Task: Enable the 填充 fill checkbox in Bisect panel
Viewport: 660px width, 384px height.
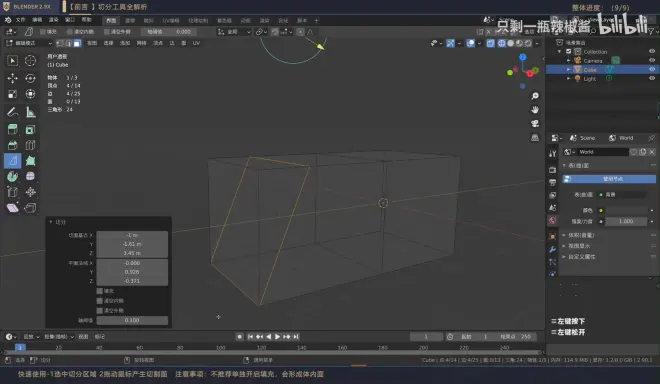Action: click(x=100, y=291)
